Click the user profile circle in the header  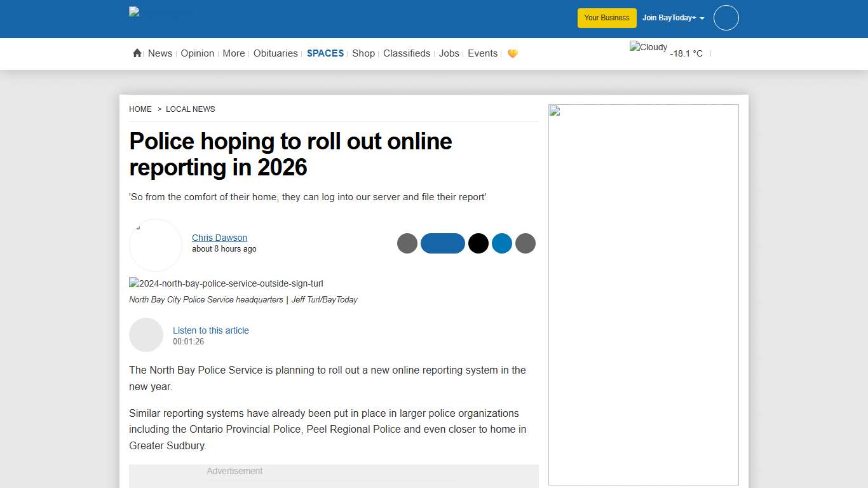pyautogui.click(x=726, y=18)
